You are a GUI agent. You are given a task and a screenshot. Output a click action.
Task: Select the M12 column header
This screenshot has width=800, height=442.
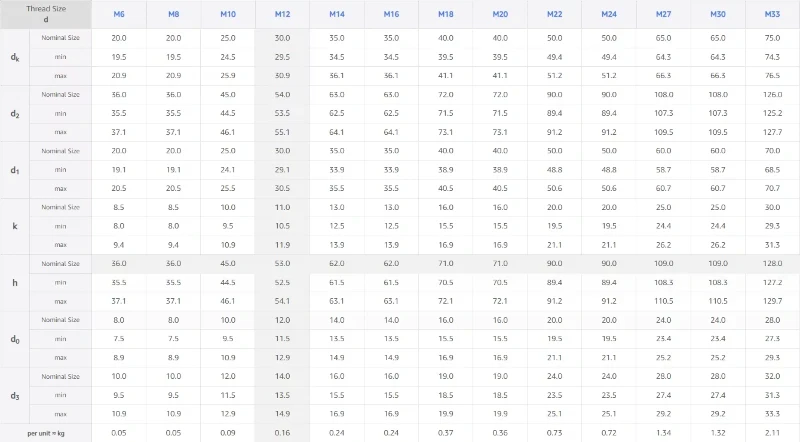pyautogui.click(x=282, y=14)
